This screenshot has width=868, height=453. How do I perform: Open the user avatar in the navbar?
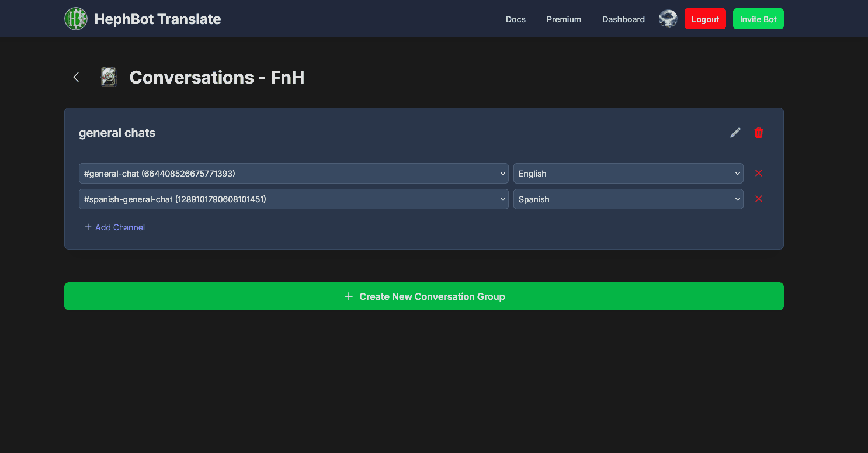pos(668,19)
